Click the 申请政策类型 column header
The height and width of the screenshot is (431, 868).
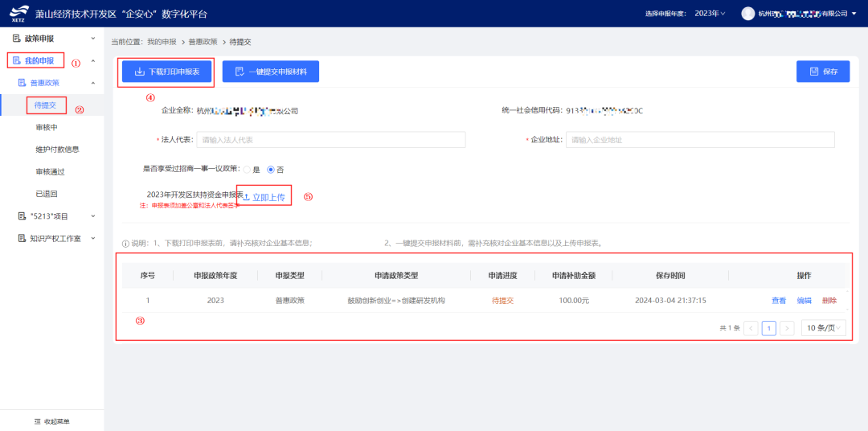pyautogui.click(x=396, y=275)
